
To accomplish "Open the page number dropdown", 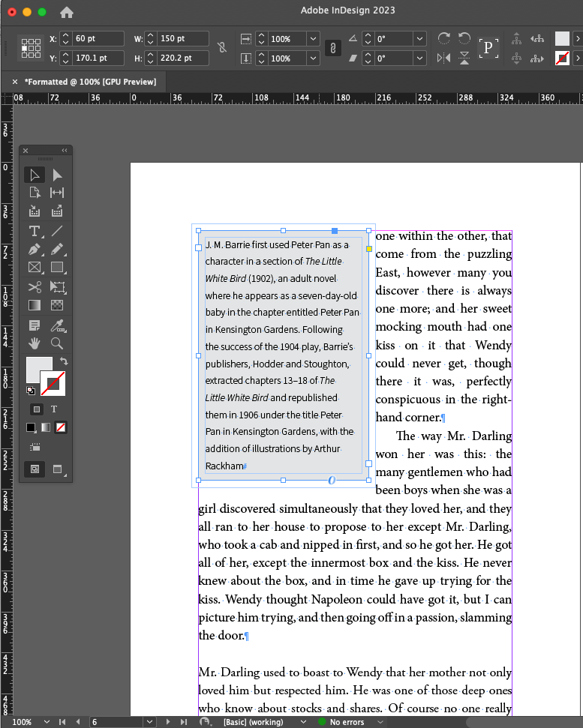I will coord(149,722).
